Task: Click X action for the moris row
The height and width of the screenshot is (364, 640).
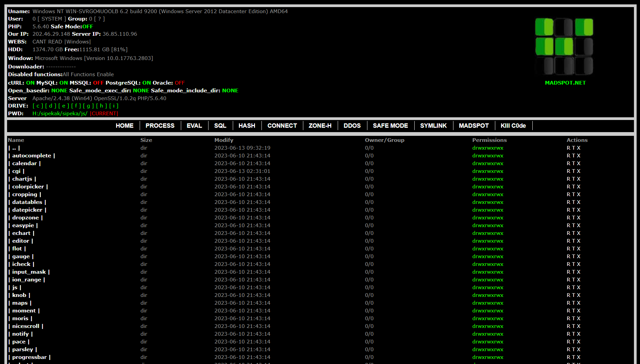Action: tap(579, 318)
